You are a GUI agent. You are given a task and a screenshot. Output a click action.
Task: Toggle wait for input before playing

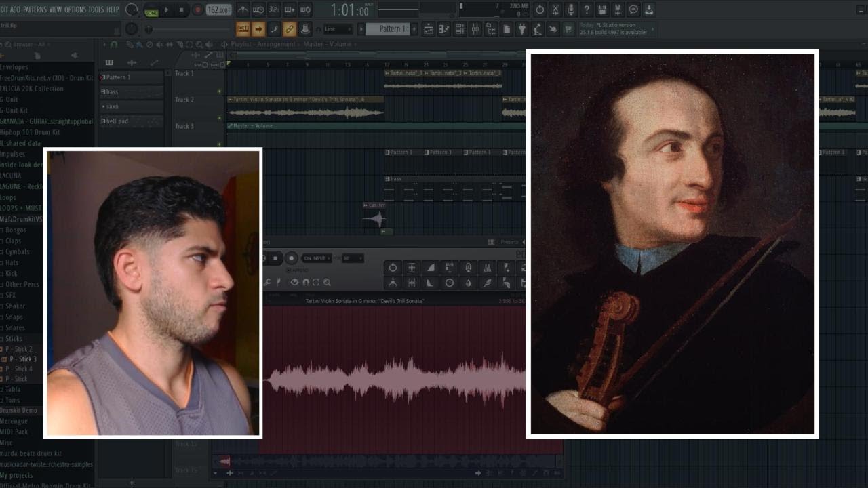258,9
